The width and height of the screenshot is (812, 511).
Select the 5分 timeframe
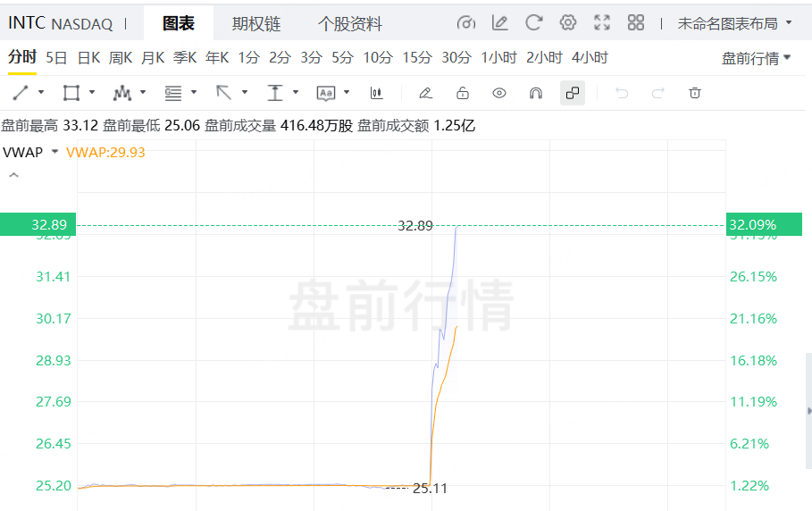coord(342,57)
